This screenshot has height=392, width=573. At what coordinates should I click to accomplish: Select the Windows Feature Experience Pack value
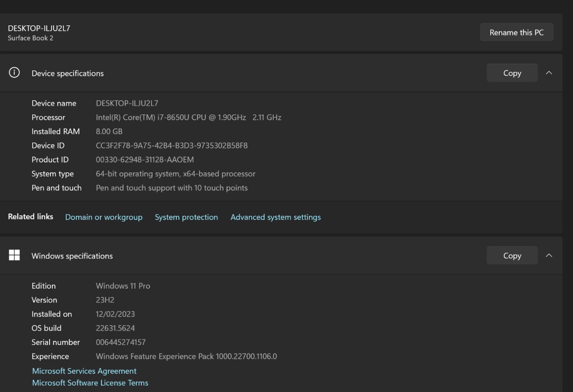186,356
